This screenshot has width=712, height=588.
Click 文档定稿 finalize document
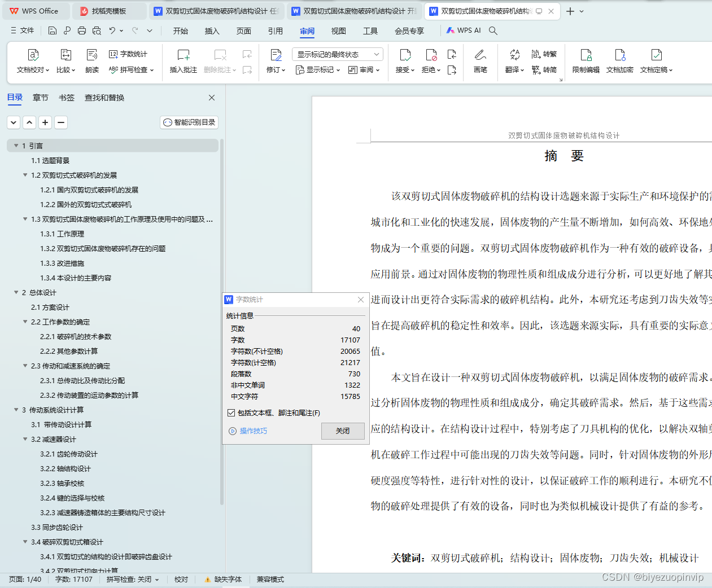[656, 62]
